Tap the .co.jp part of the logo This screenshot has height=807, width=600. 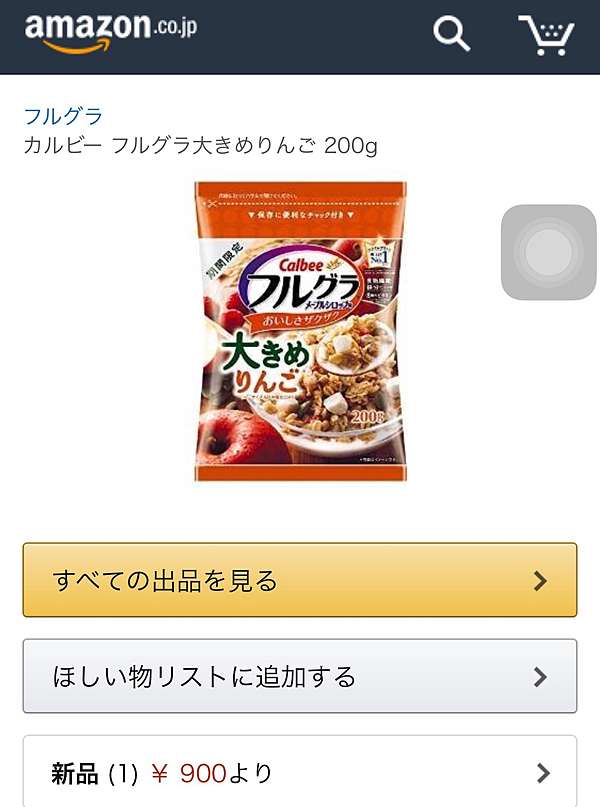pos(175,26)
